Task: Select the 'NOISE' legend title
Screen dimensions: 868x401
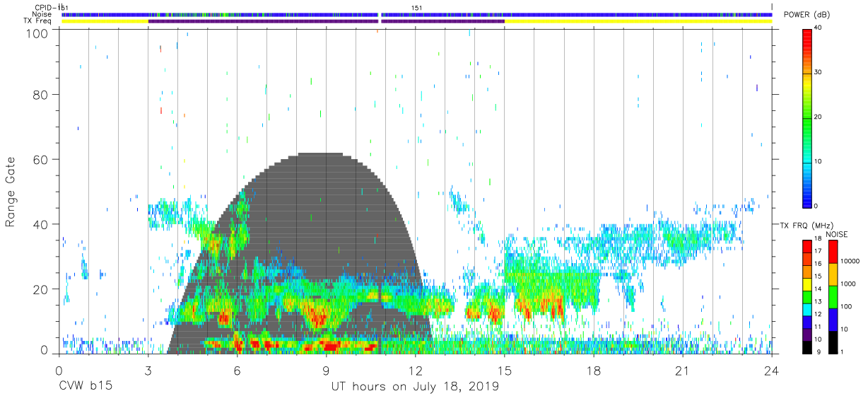Action: pos(836,234)
